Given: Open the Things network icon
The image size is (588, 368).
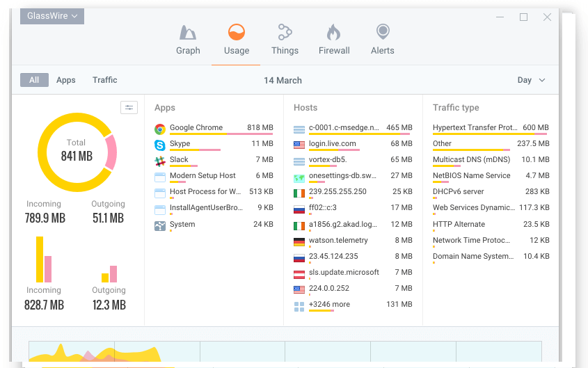Looking at the screenshot, I should coord(285,32).
